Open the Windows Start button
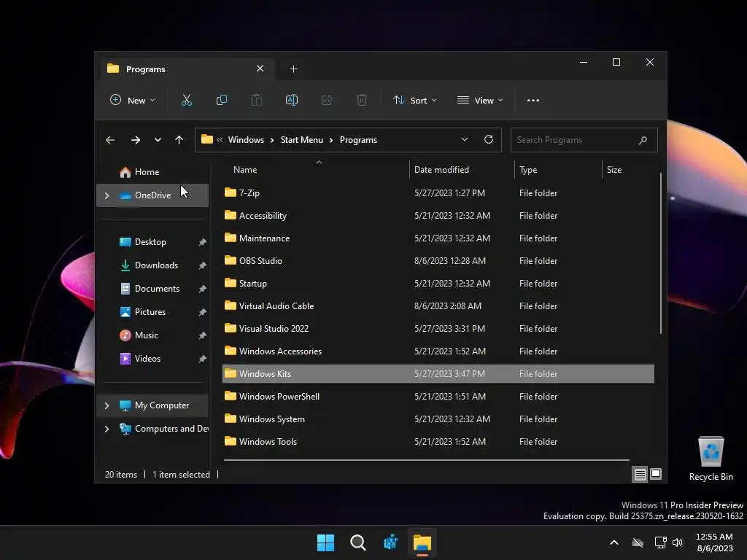 tap(326, 542)
